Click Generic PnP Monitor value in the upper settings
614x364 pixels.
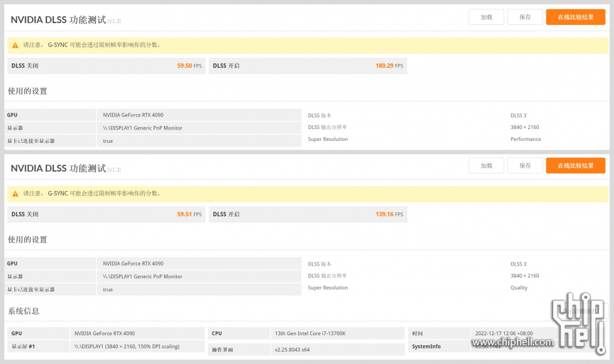[143, 128]
